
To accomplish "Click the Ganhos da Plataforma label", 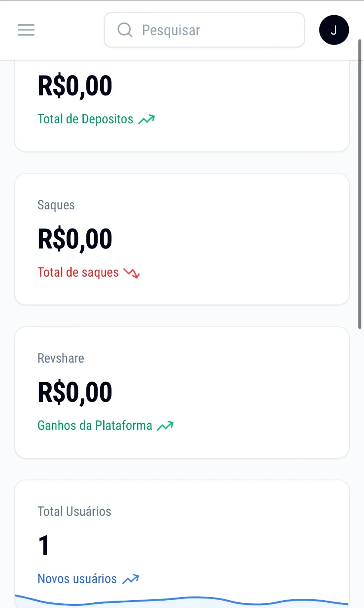I will click(x=95, y=425).
